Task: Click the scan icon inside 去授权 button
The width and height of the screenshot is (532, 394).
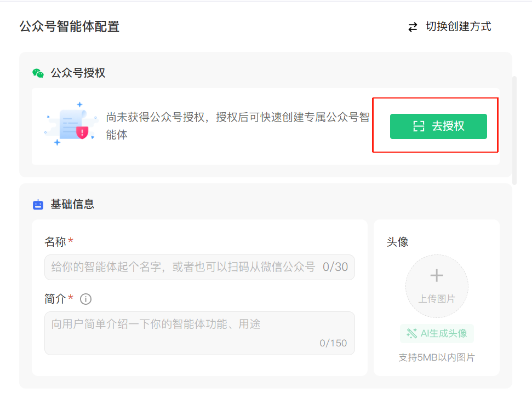Action: pos(419,126)
